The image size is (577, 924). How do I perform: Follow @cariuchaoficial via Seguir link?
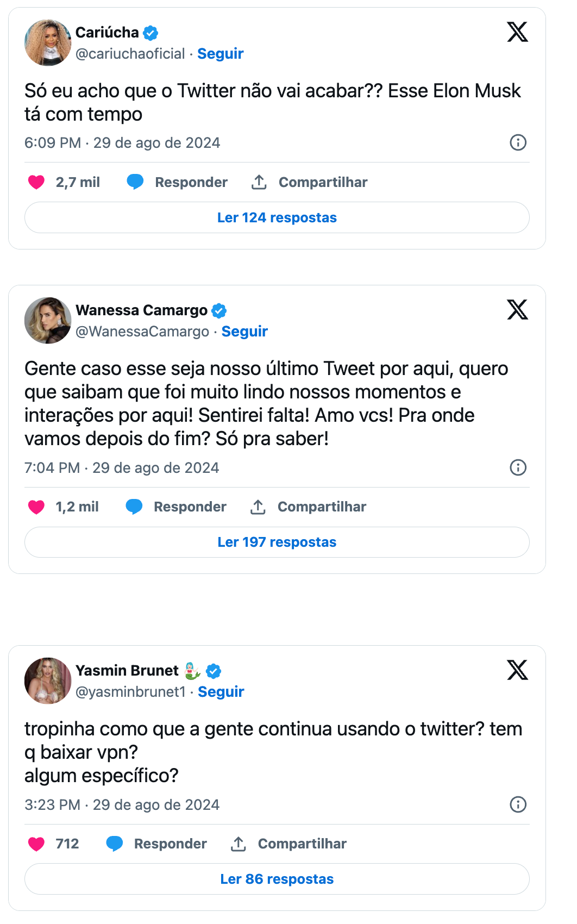pos(220,54)
